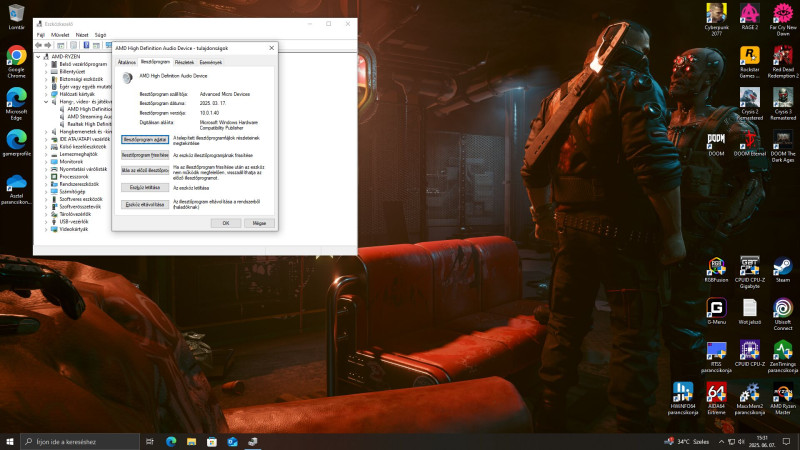
Task: Click the Back arrow in Device Manager toolbar
Action: (38, 45)
